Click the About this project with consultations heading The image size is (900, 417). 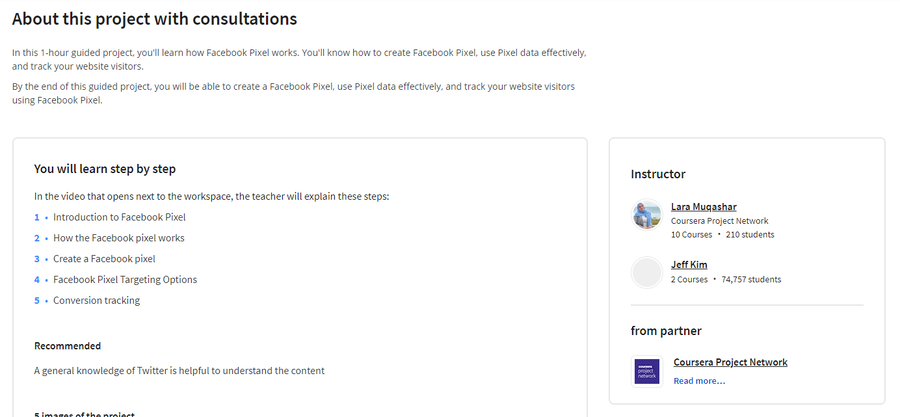pos(154,19)
